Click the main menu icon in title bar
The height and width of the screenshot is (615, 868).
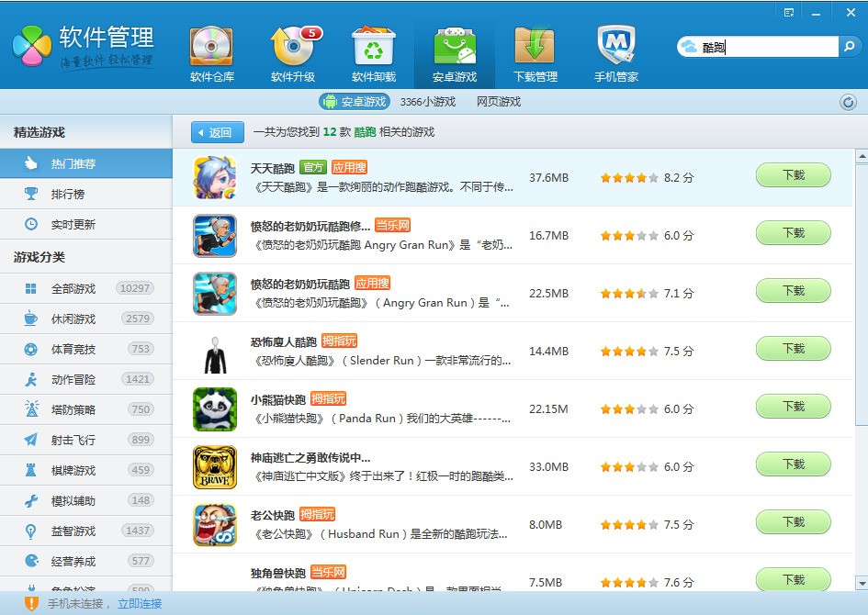tap(789, 13)
